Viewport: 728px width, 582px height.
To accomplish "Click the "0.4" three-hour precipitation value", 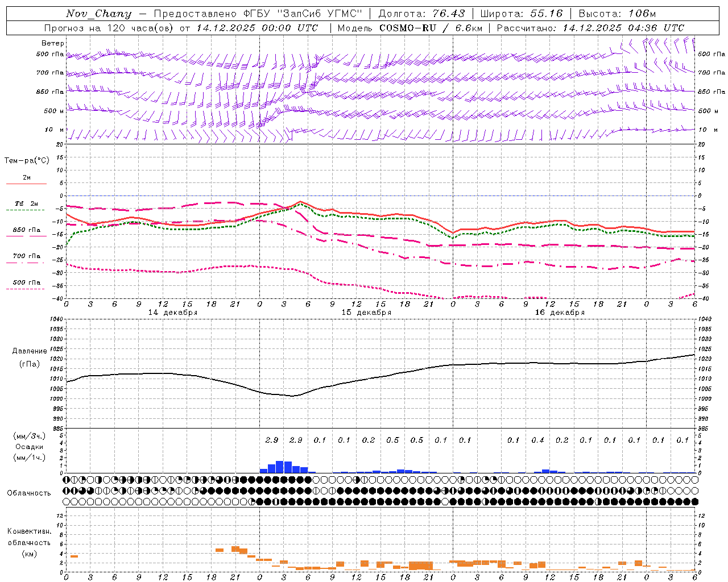I will pyautogui.click(x=537, y=440).
